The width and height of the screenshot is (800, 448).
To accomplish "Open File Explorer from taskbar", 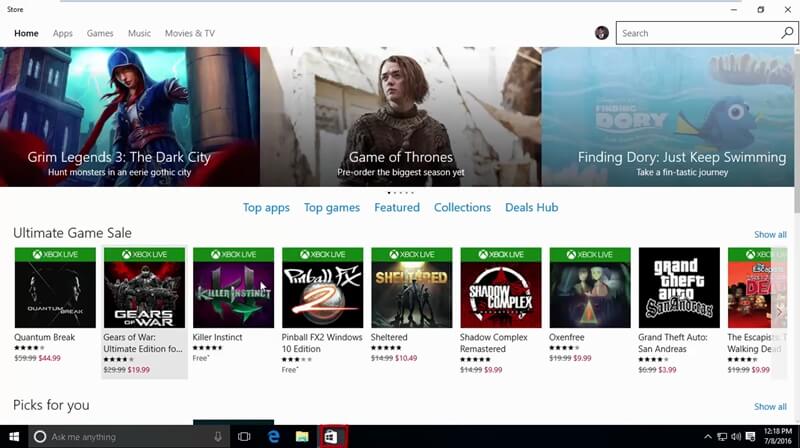I will click(x=302, y=437).
